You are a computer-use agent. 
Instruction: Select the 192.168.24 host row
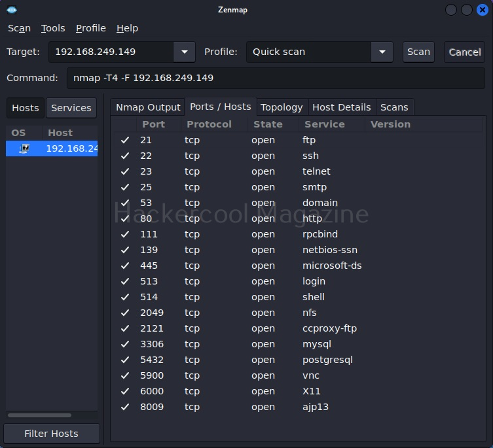[52, 148]
